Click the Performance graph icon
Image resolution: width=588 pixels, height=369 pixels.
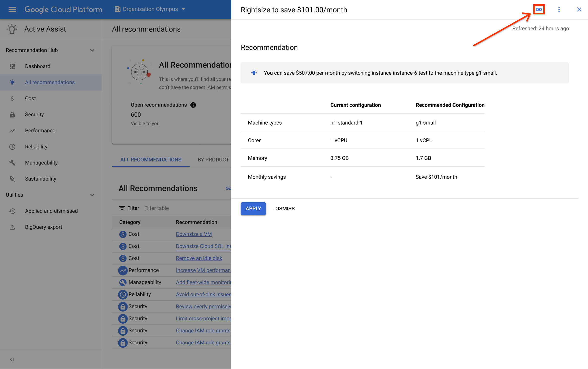(12, 130)
